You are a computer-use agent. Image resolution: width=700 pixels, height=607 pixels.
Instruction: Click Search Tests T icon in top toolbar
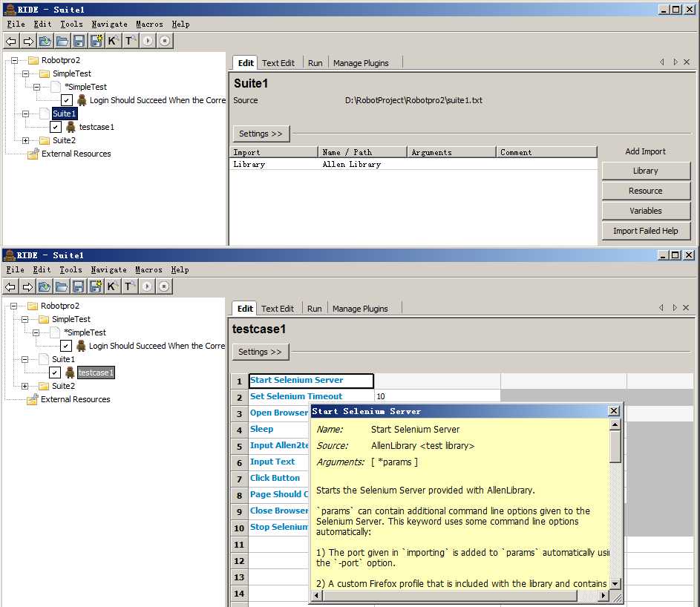click(129, 41)
